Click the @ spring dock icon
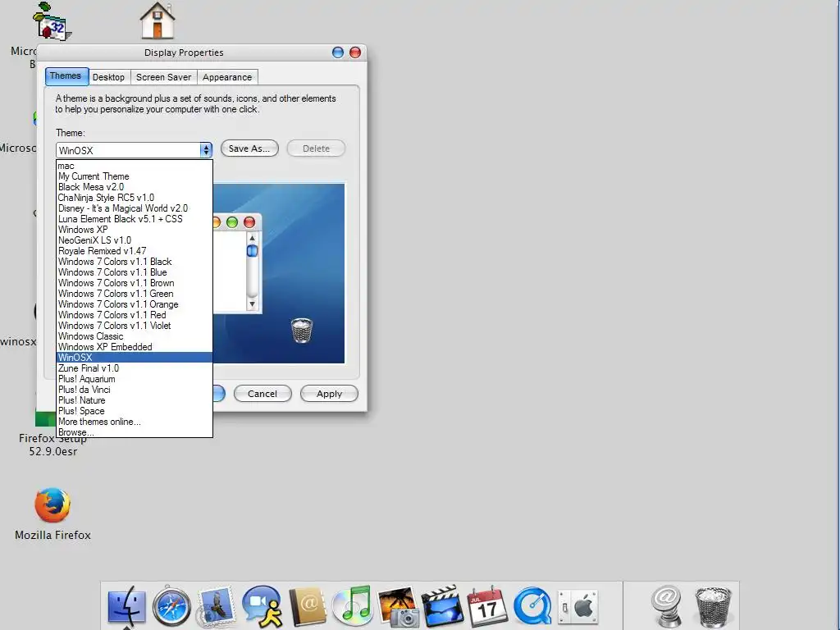The height and width of the screenshot is (630, 840). [666, 606]
